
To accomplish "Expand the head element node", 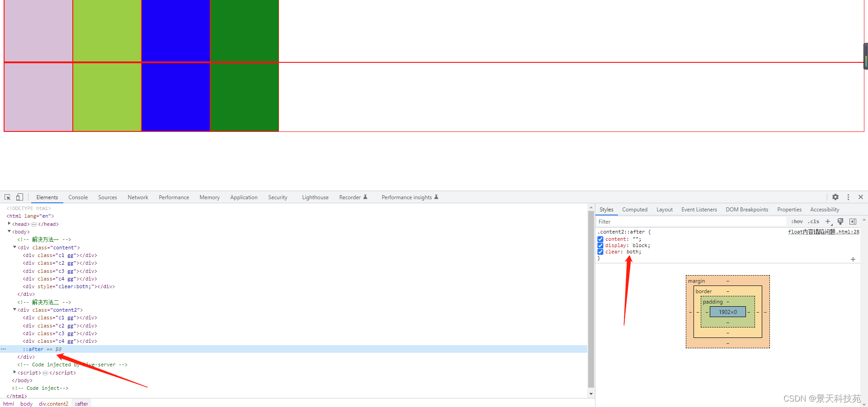I will (9, 224).
